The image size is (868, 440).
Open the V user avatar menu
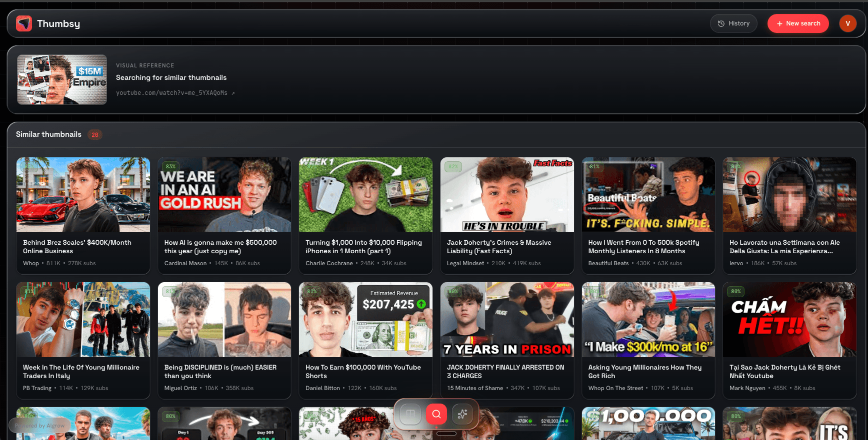tap(847, 23)
